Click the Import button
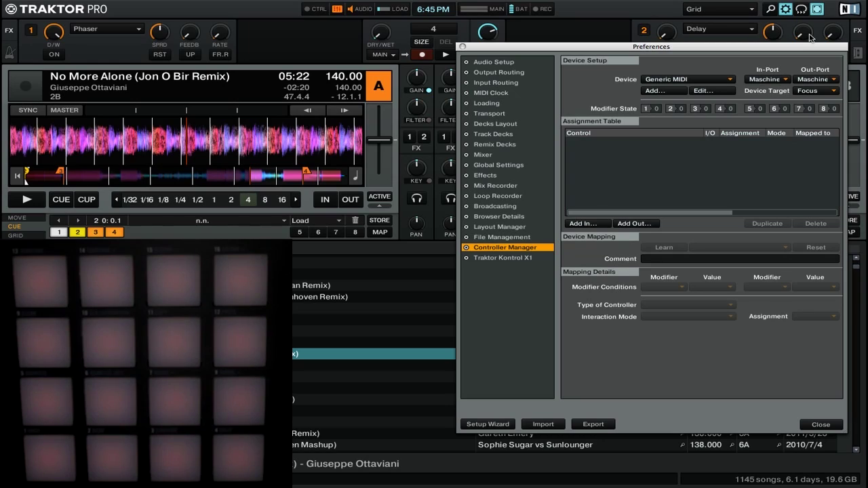Screen dimensions: 868x488 tap(543, 424)
